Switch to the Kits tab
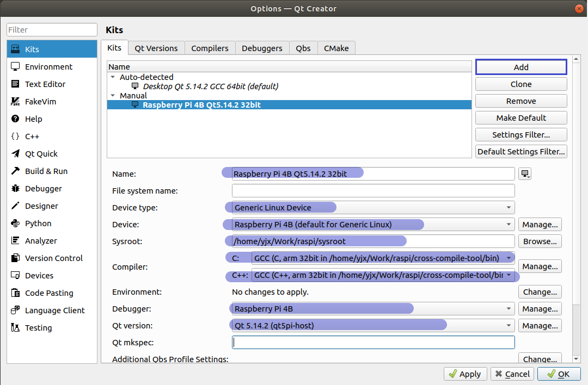The image size is (588, 385). pos(114,48)
